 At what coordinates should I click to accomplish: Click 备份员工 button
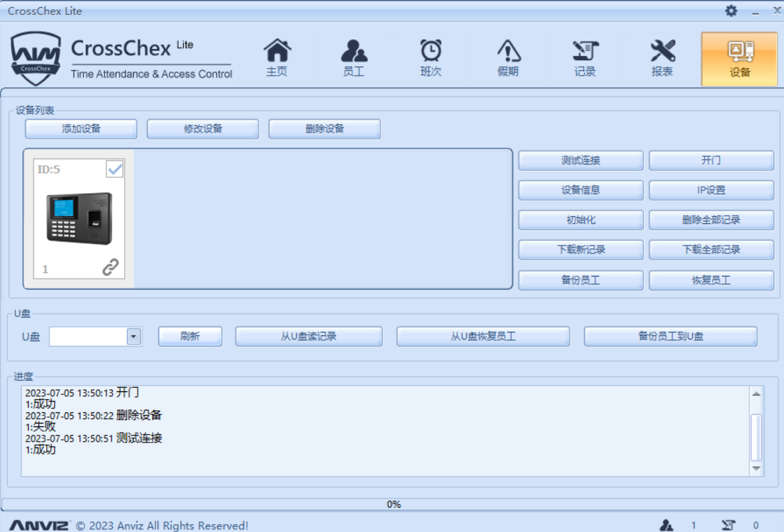point(581,280)
